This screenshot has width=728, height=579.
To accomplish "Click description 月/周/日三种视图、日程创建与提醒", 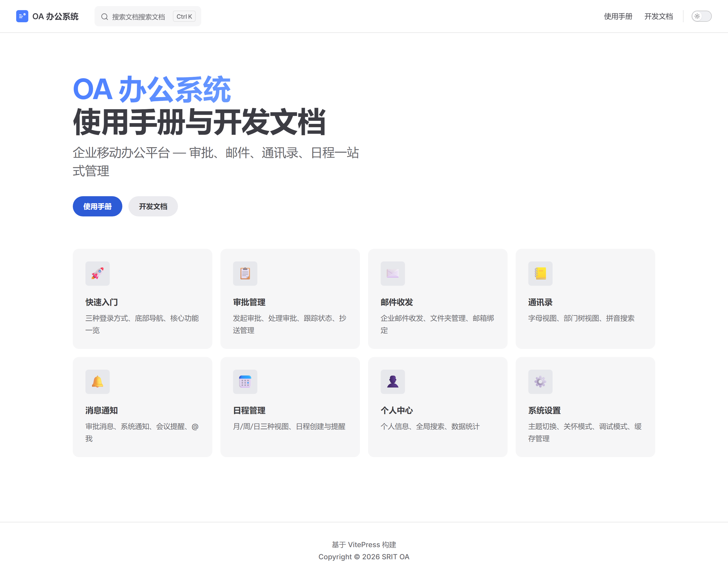I will pos(289,426).
